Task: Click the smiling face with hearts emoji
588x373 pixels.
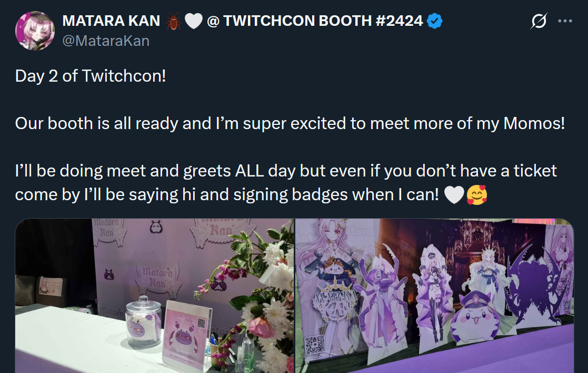Action: click(476, 195)
